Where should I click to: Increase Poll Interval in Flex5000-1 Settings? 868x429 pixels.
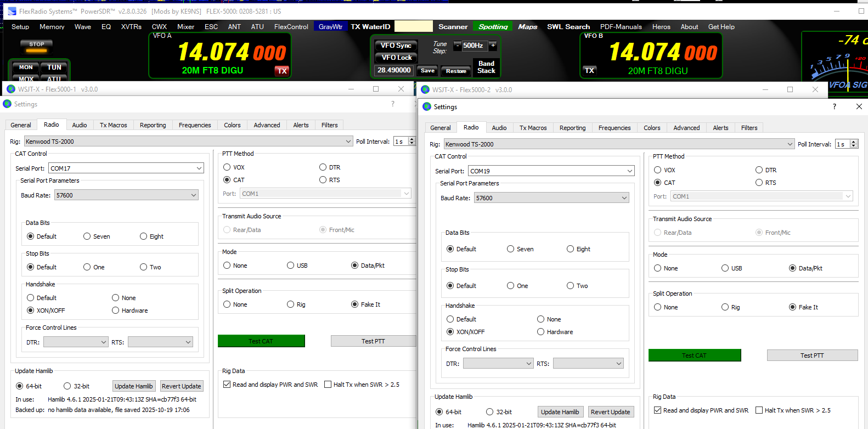412,139
